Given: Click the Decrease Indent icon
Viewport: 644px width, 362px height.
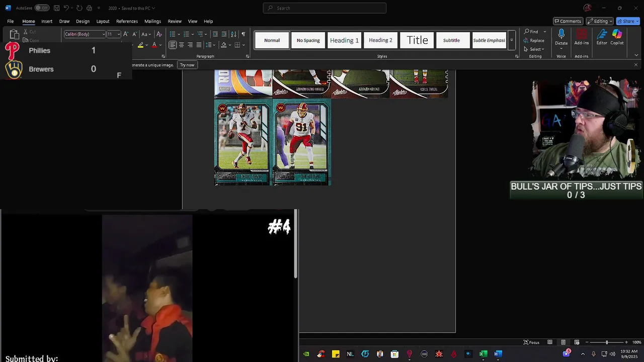Looking at the screenshot, I should pyautogui.click(x=215, y=34).
